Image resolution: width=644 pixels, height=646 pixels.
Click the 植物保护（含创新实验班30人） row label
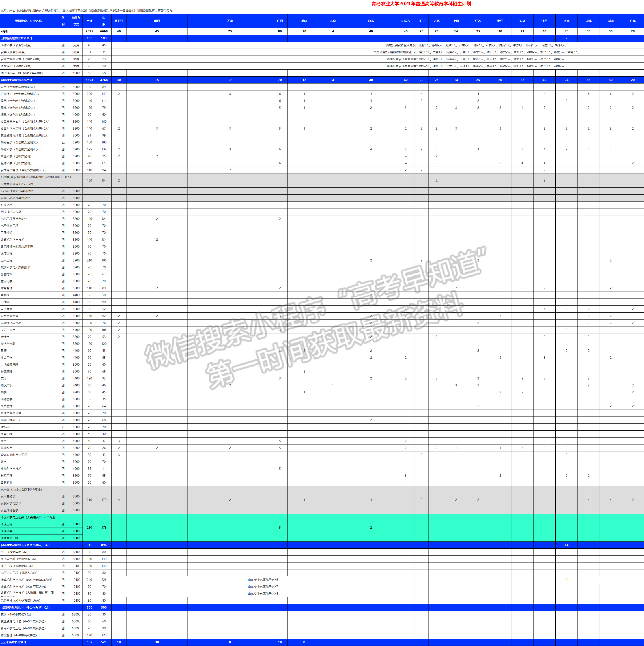tap(21, 94)
